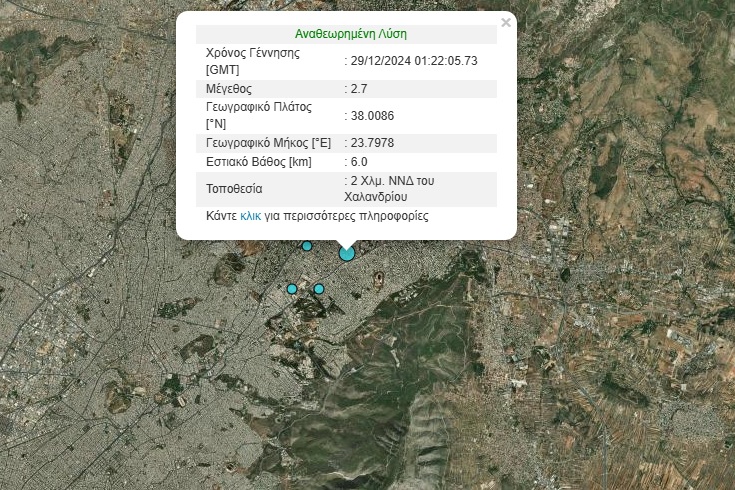This screenshot has width=735, height=490.
Task: Click the 'Εστιακό Βάθος [km]' label
Action: click(259, 162)
